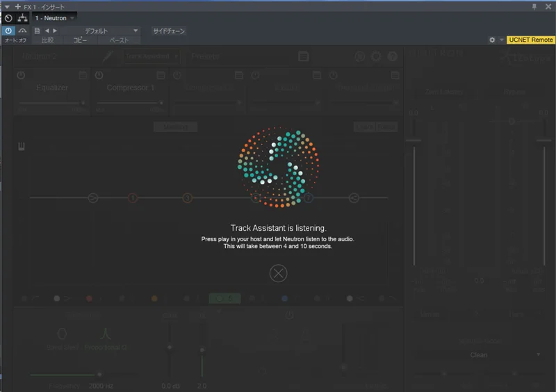Load the previous preset with the left arrow
The height and width of the screenshot is (392, 556).
tap(47, 31)
